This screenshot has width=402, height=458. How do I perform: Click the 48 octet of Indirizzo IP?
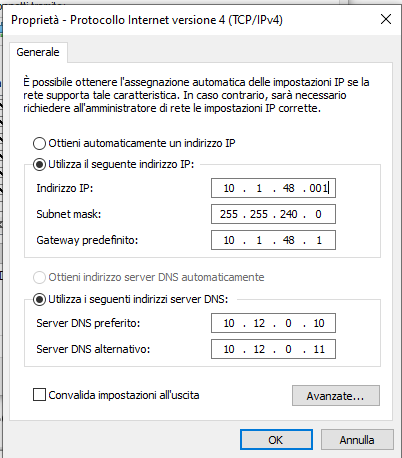coord(289,188)
